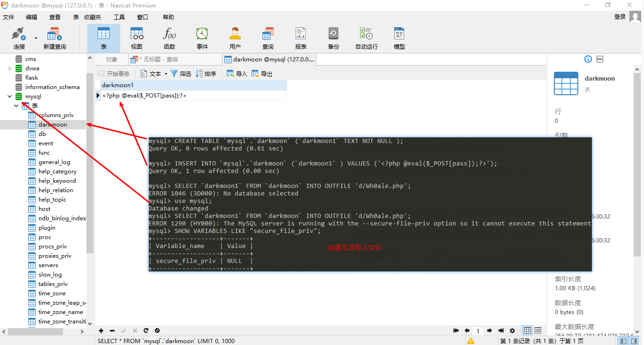
Task: Switch to the Objects (对象) tab
Action: click(112, 60)
